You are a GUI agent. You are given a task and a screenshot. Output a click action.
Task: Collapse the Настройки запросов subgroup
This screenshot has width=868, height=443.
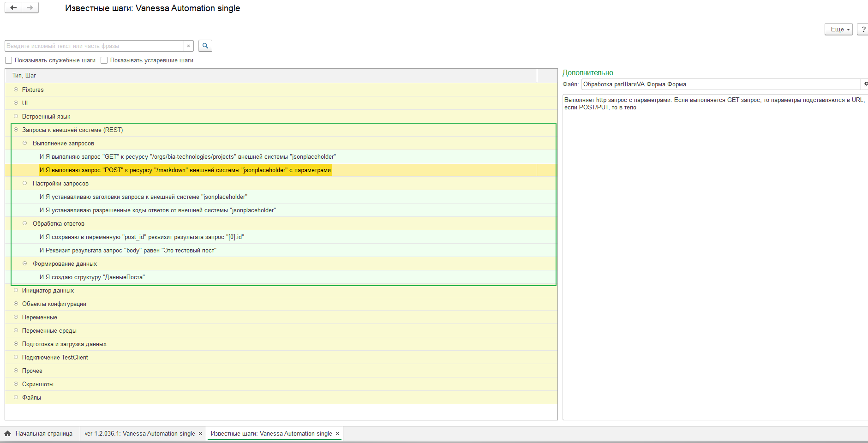(25, 183)
